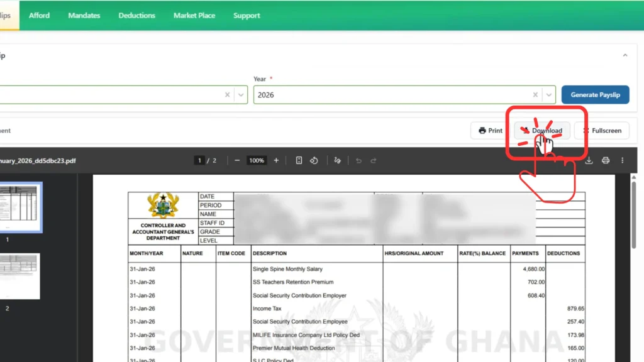
Task: Clear the Year field value 2026
Action: 535,95
